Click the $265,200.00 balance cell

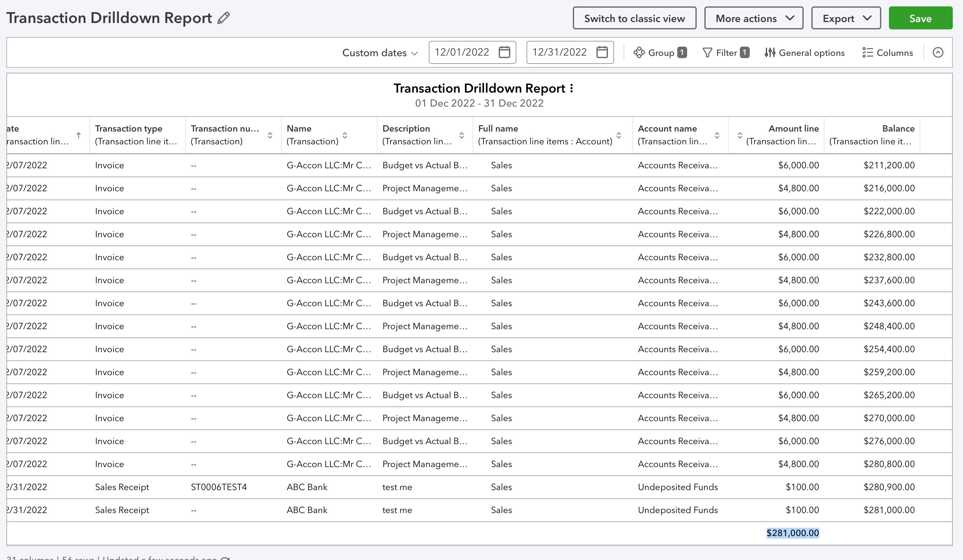click(889, 395)
